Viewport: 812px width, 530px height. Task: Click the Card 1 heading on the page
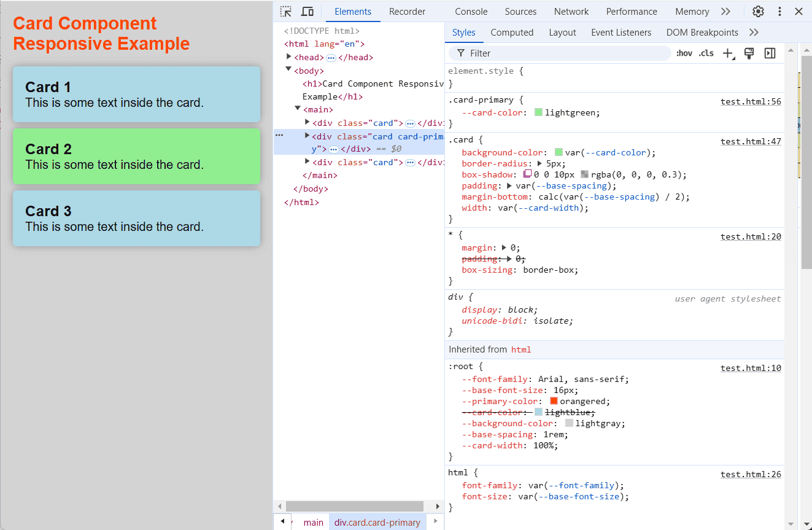(48, 87)
